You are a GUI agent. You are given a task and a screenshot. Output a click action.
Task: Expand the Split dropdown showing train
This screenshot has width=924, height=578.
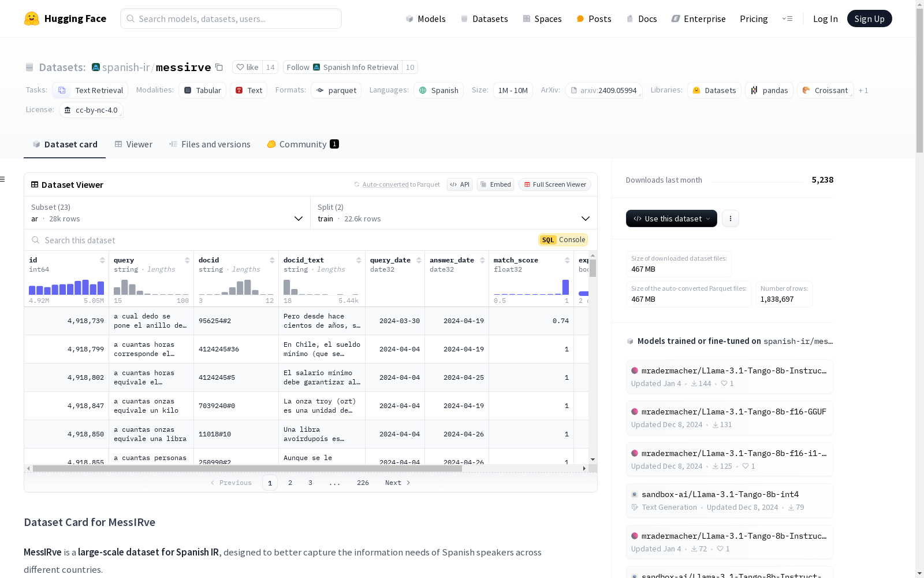click(x=454, y=213)
